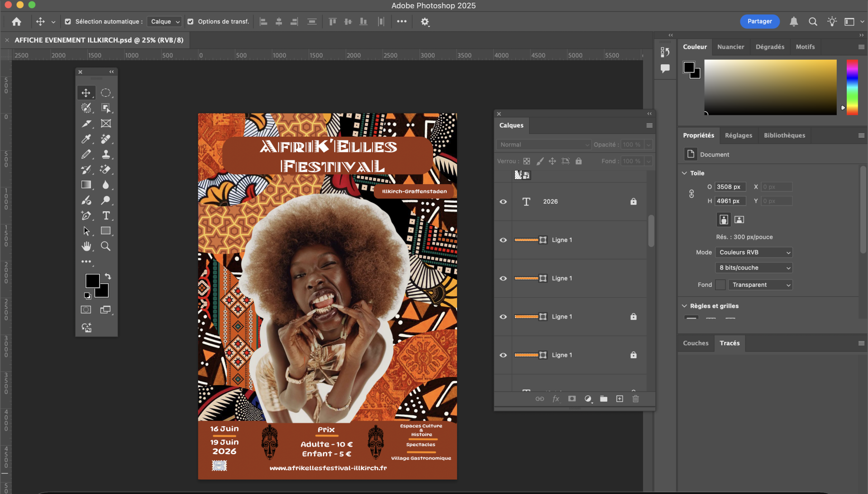Hide the first Ligne 1 layer
The width and height of the screenshot is (868, 494).
point(503,240)
